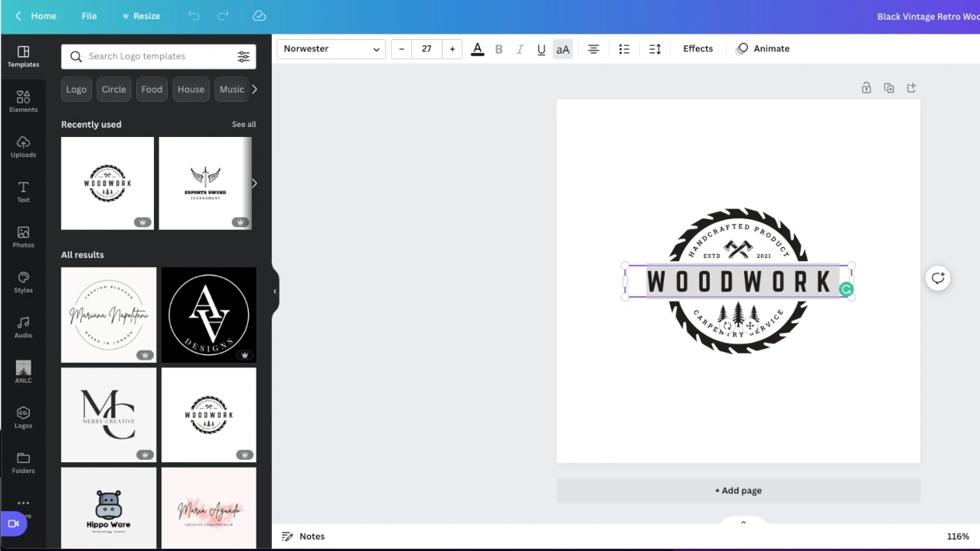Add a comment using the comment bubble
Viewport: 980px width, 551px height.
coord(938,278)
